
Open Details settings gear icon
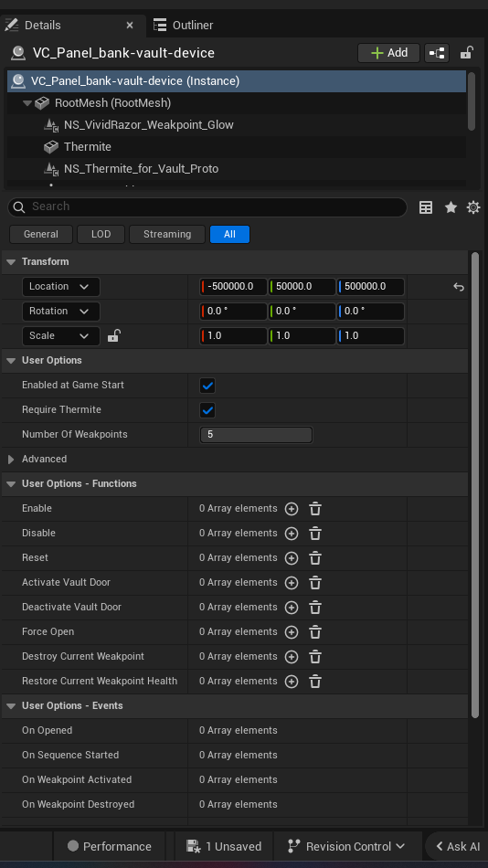tap(473, 207)
